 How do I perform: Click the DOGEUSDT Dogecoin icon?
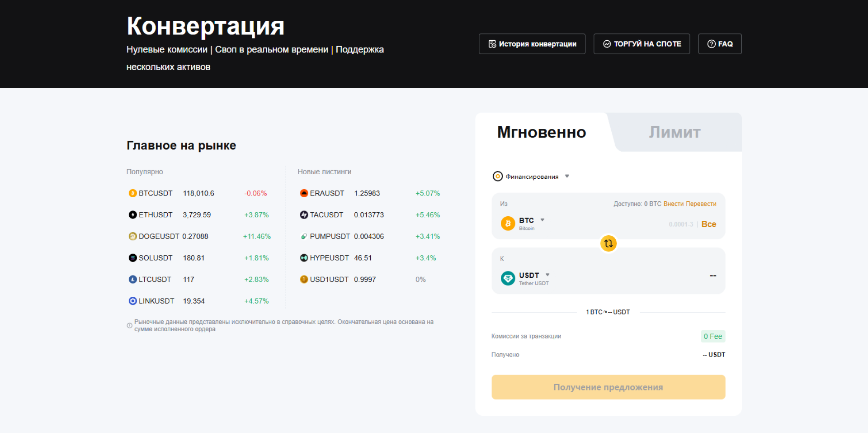(132, 236)
